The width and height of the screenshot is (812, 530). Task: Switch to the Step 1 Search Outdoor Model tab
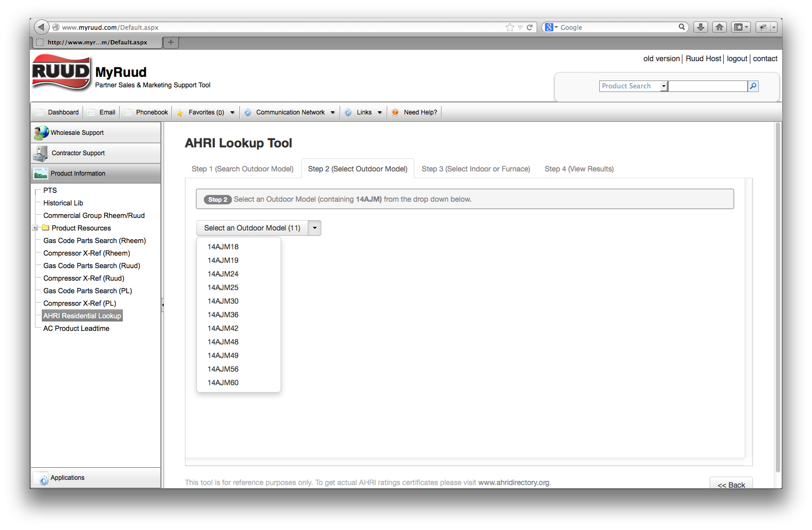pos(242,168)
